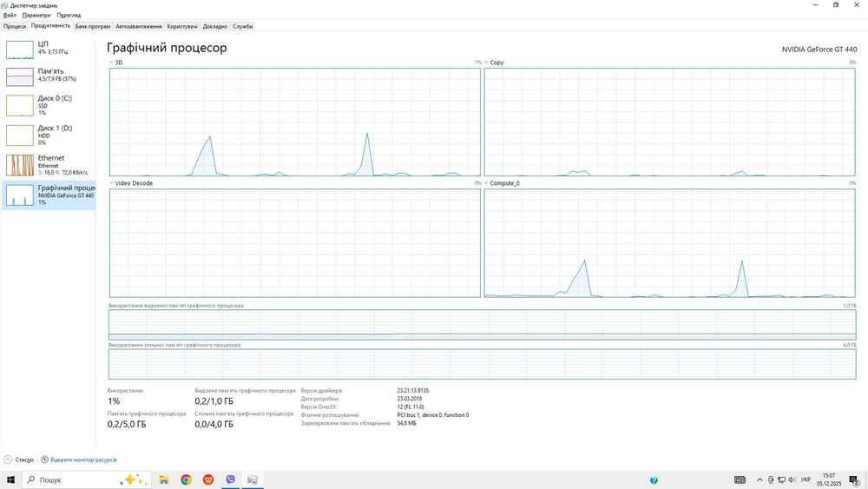Viewport: 868px width, 489px height.
Task: Click Task Manager taskbar icon
Action: pos(253,479)
